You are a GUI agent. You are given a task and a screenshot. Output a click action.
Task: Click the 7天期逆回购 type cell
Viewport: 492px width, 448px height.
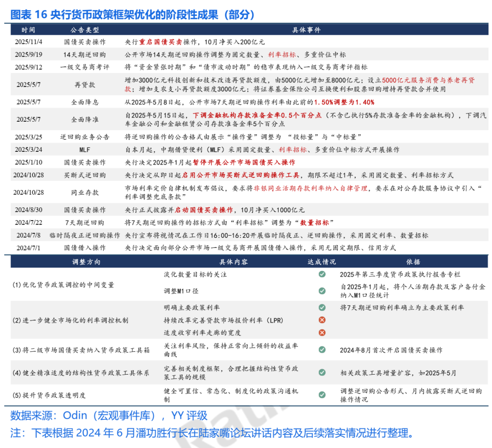pos(85,222)
